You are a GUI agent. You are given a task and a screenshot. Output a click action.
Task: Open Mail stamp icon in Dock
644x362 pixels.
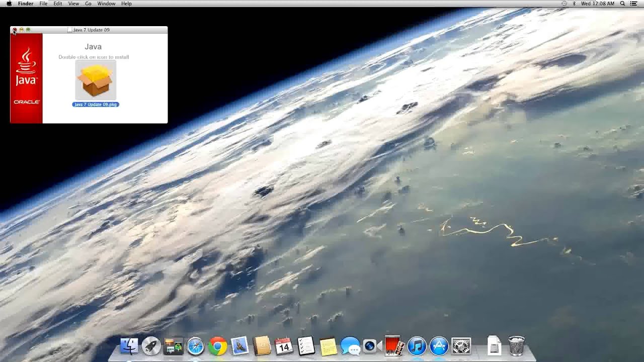coord(240,346)
